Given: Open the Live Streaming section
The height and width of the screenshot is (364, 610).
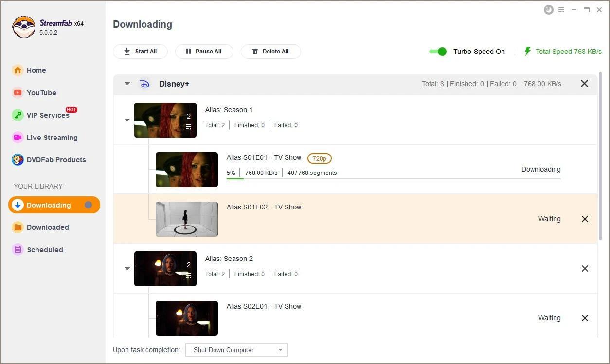Looking at the screenshot, I should (x=52, y=138).
